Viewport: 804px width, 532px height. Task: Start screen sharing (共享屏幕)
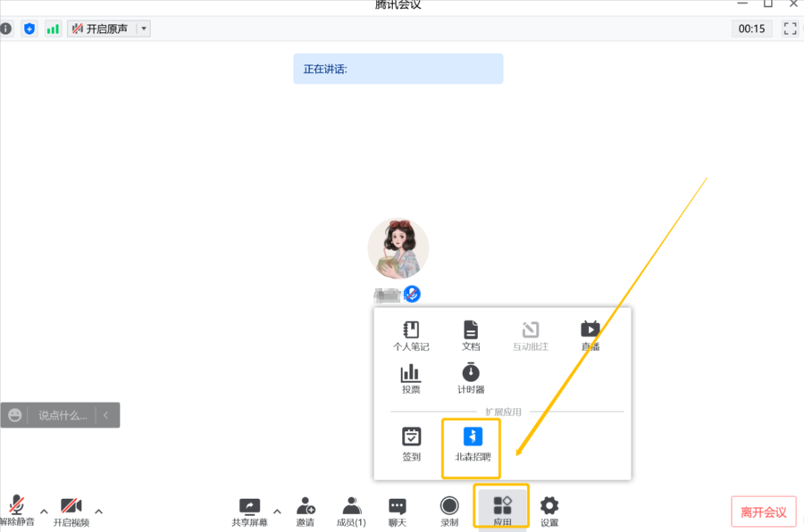pyautogui.click(x=249, y=511)
